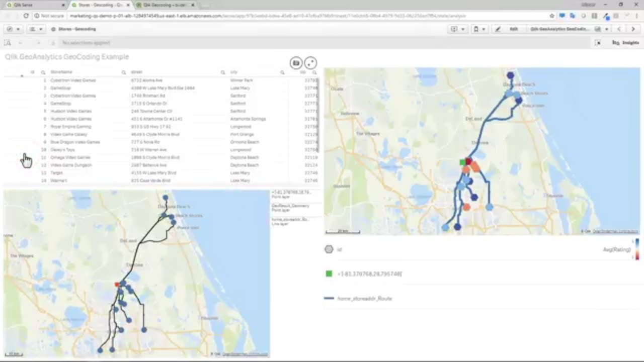Viewport: 644px width, 362px height.
Task: Click green square legend for home coordinates
Action: pos(329,274)
